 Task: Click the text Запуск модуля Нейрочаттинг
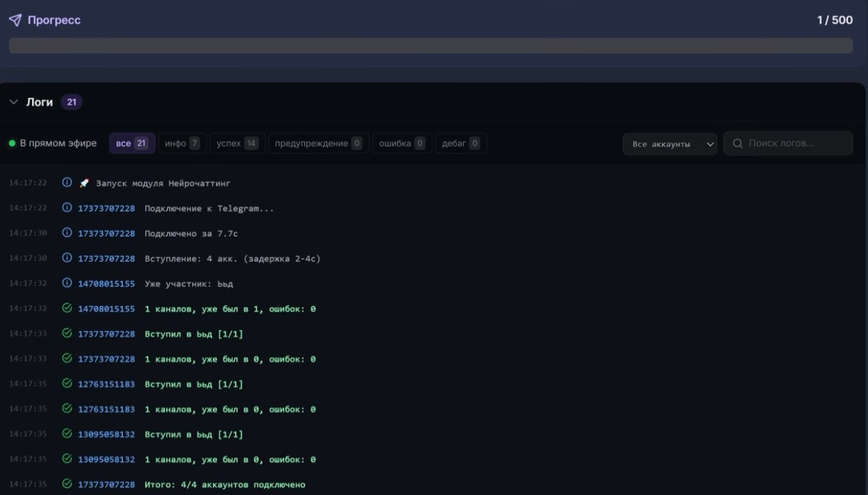tap(163, 184)
